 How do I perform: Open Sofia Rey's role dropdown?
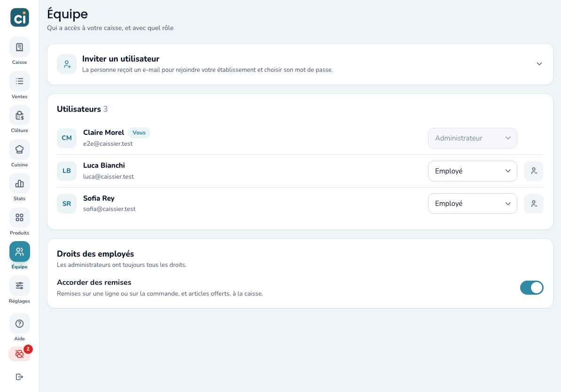473,204
